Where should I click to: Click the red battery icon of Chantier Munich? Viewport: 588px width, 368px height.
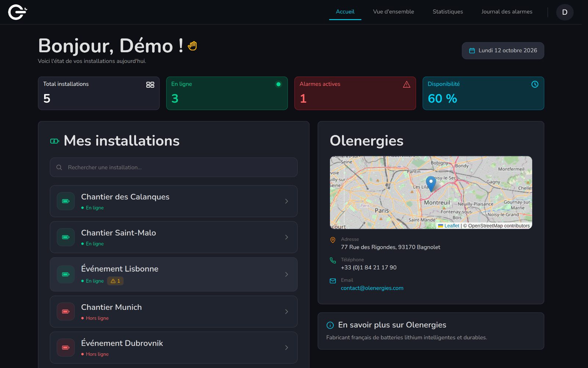click(66, 312)
